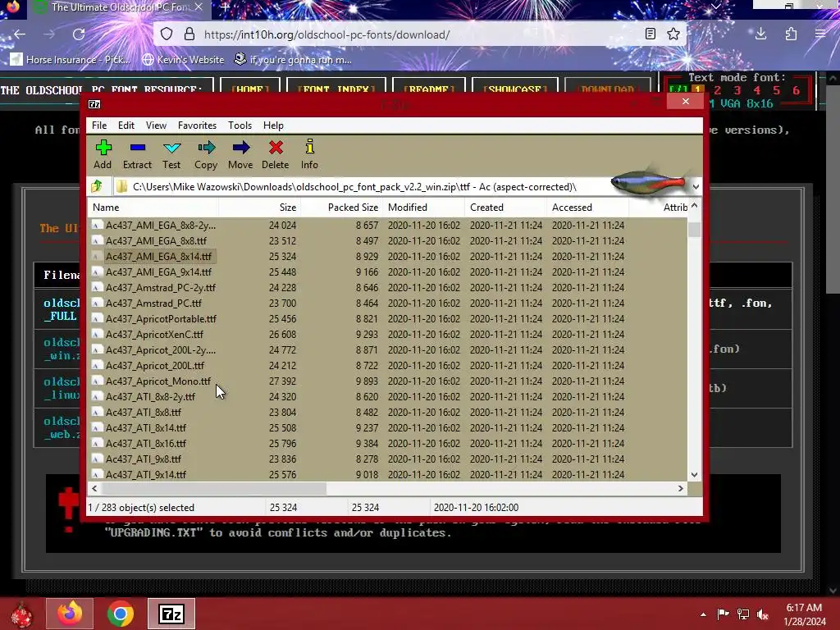The height and width of the screenshot is (630, 840).
Task: Sort the list by Name column
Action: (x=153, y=208)
